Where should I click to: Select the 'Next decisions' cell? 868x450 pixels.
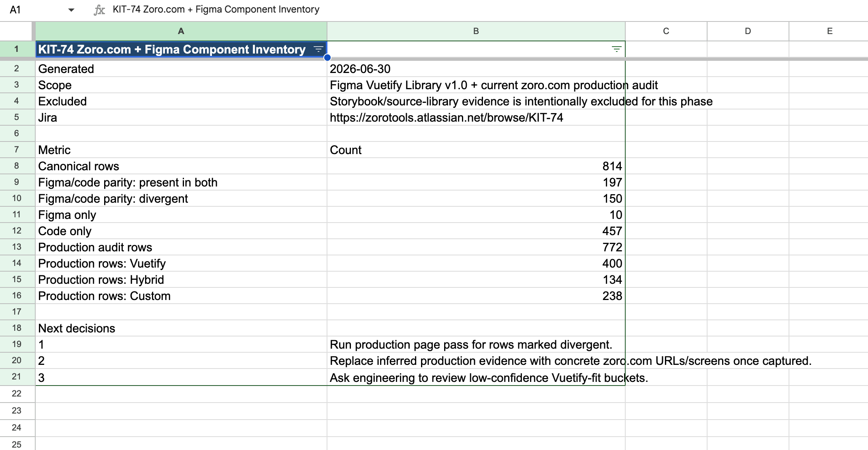181,328
